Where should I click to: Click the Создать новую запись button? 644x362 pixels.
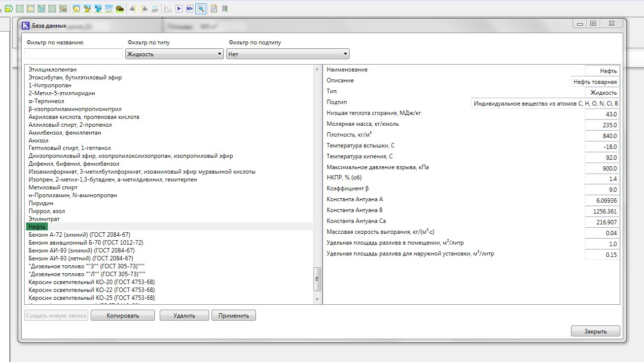[x=56, y=316]
